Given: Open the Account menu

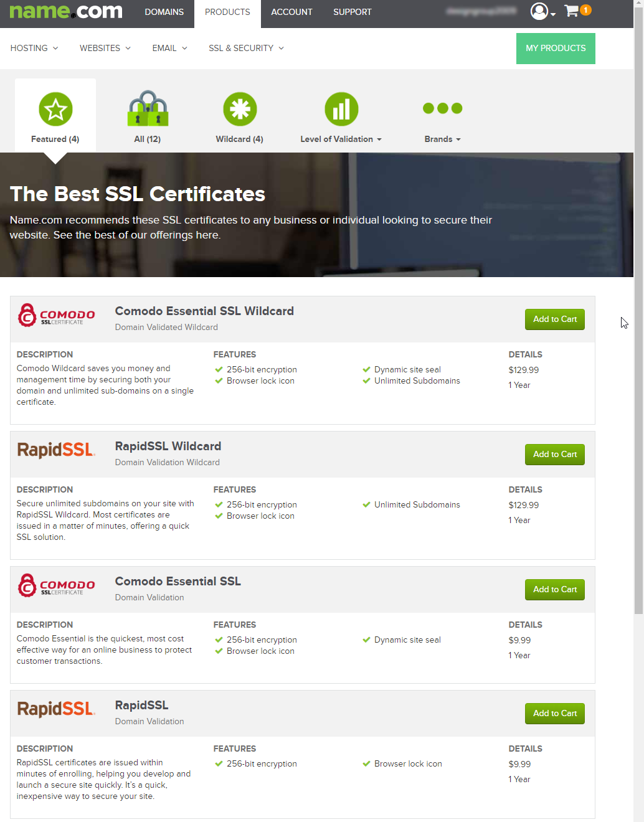Looking at the screenshot, I should pyautogui.click(x=291, y=12).
